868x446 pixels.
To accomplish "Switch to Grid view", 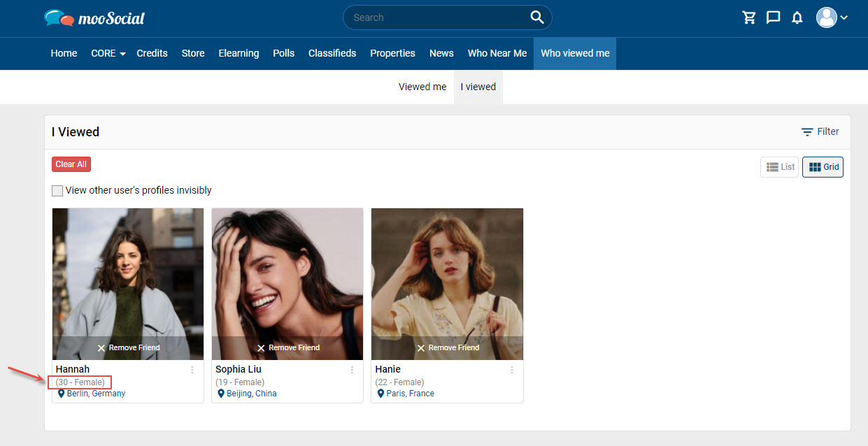I will point(823,167).
